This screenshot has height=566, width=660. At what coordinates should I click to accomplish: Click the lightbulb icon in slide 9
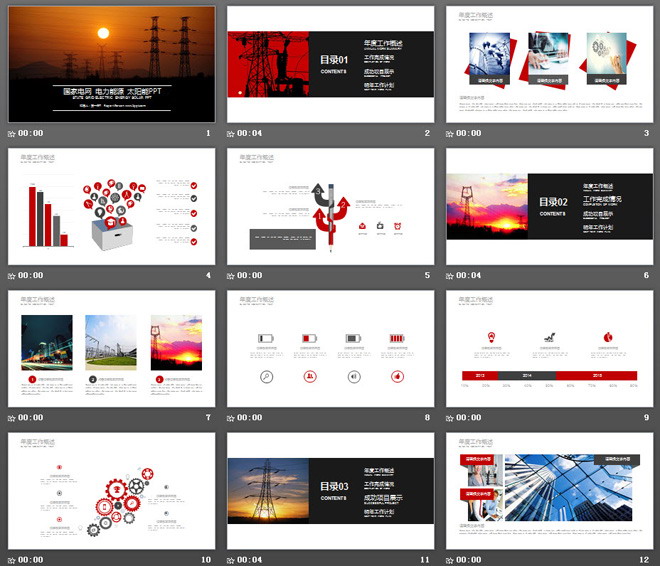tap(492, 336)
